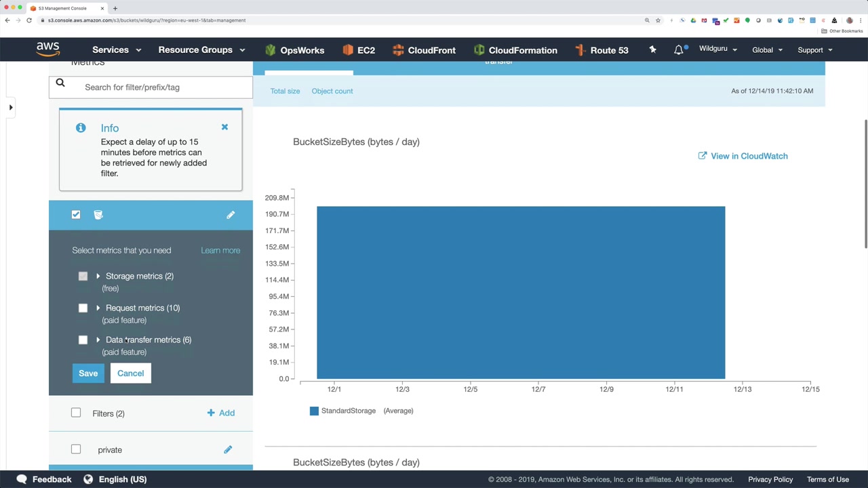Dismiss the Info notice
The width and height of the screenshot is (868, 488).
coord(224,127)
